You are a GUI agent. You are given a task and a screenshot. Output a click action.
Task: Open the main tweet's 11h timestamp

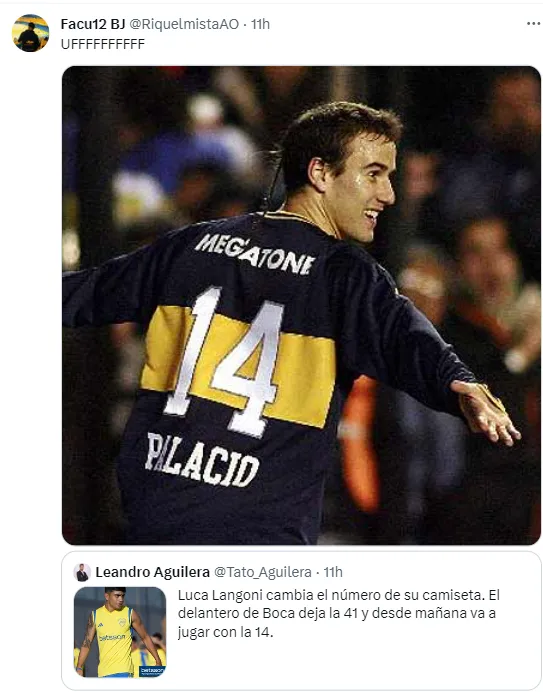[x=260, y=24]
